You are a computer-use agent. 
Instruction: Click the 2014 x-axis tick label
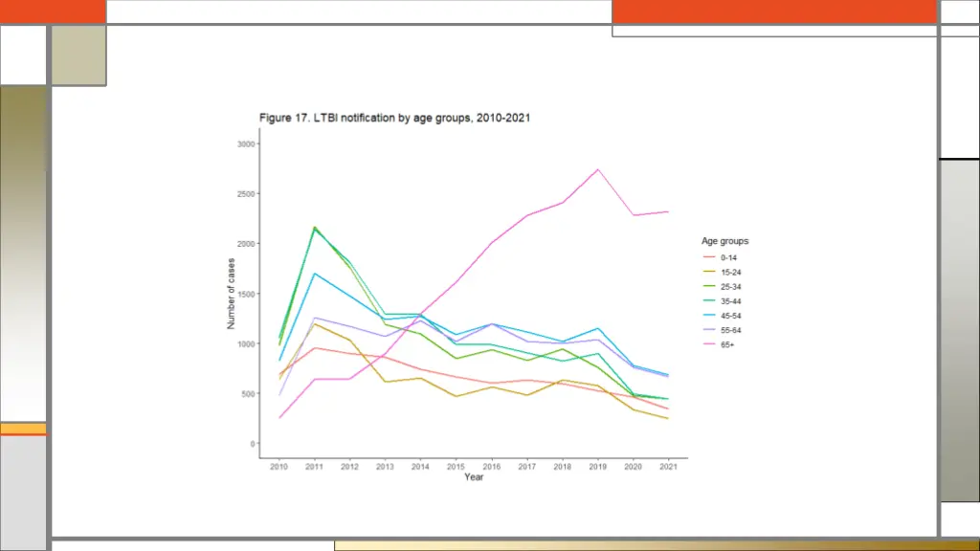coord(420,466)
